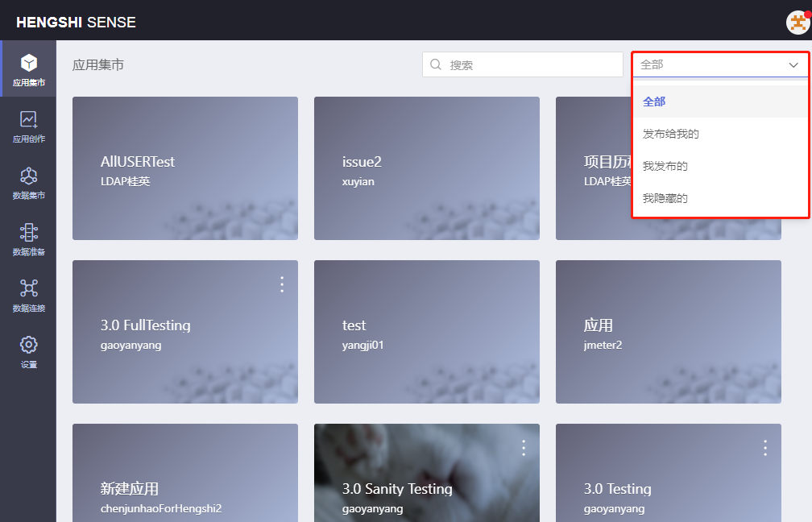Click the 3.0 FullTesting title text
The image size is (812, 522).
pos(146,325)
